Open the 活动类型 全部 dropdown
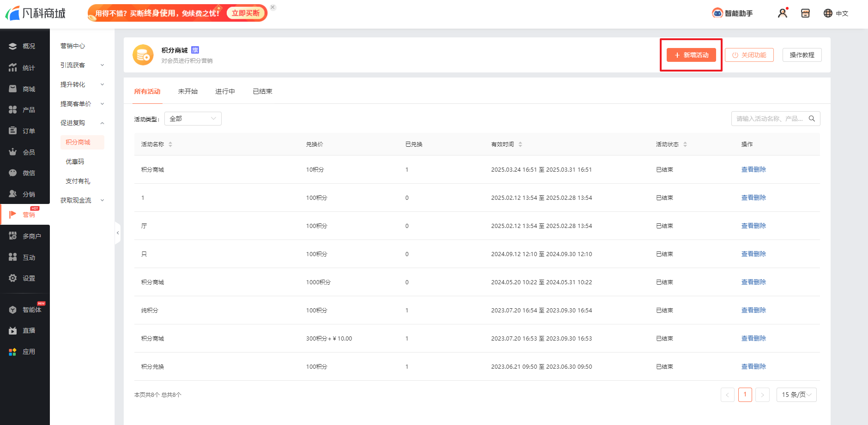The width and height of the screenshot is (868, 425). tap(193, 119)
